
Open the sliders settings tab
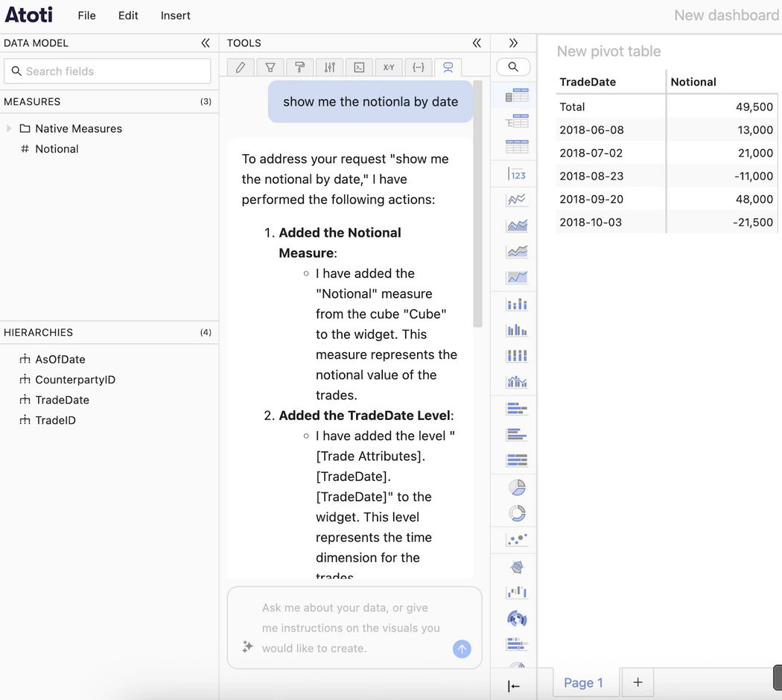point(330,67)
